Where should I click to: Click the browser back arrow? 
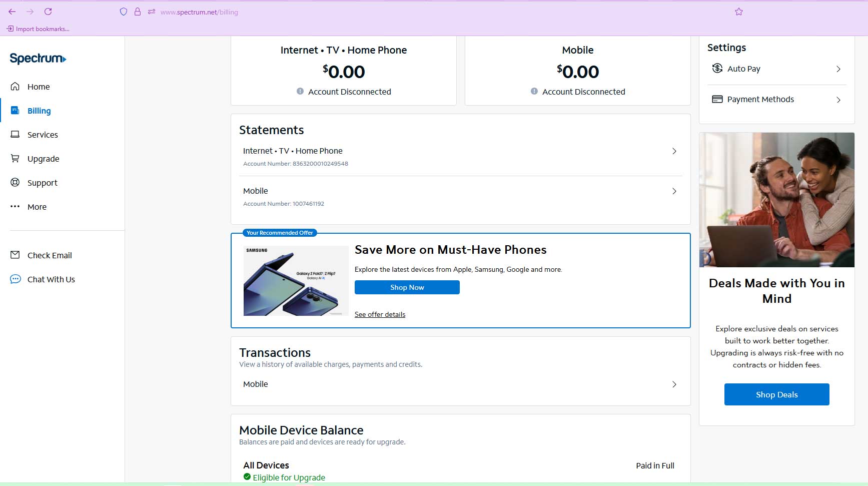point(12,12)
